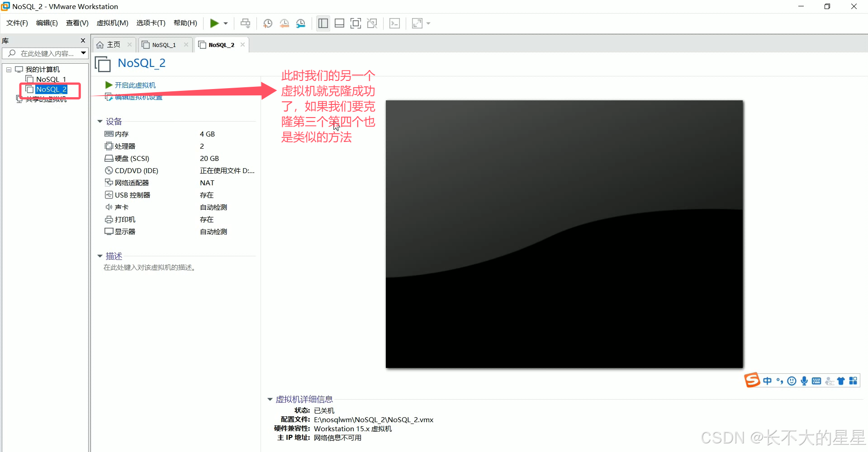Viewport: 868px width, 452px height.
Task: Open Sogou skin shirt icon
Action: [x=841, y=381]
